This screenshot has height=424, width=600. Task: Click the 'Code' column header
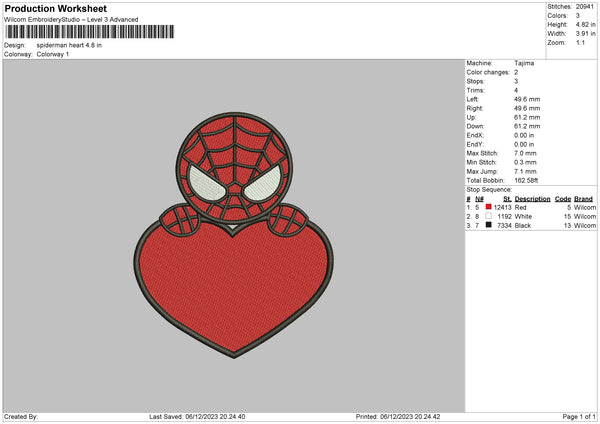[x=563, y=199]
